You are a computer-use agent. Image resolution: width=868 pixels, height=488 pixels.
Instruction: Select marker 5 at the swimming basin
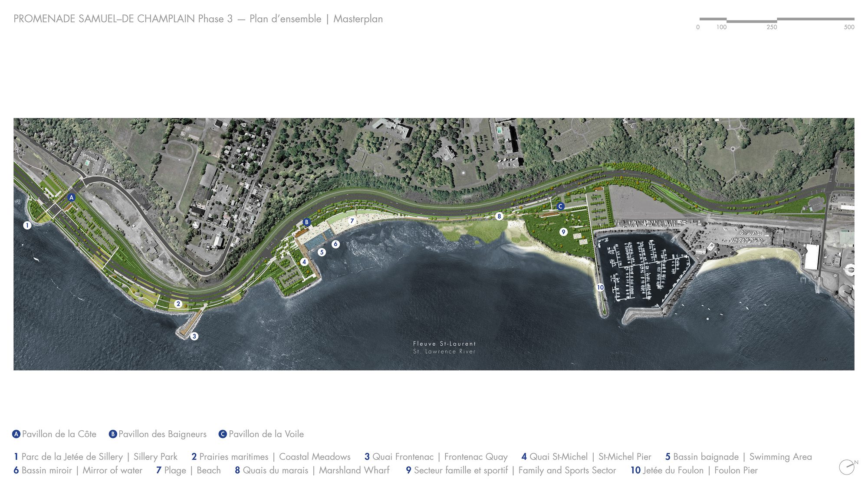322,252
